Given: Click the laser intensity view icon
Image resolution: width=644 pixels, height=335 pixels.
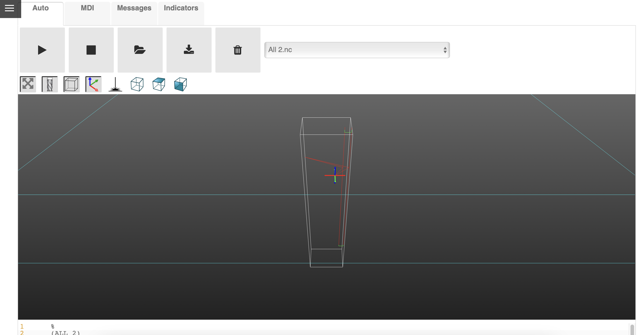Looking at the screenshot, I should (x=115, y=84).
